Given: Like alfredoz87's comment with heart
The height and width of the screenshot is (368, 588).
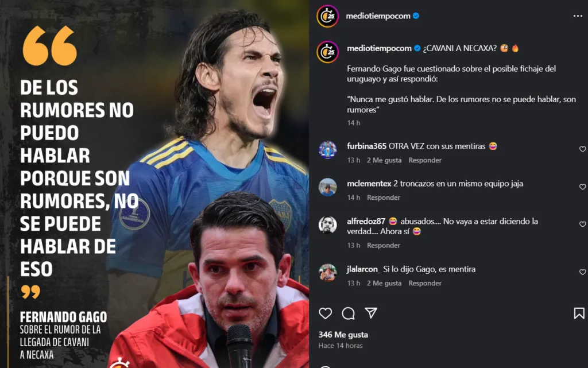Looking at the screenshot, I should [582, 224].
